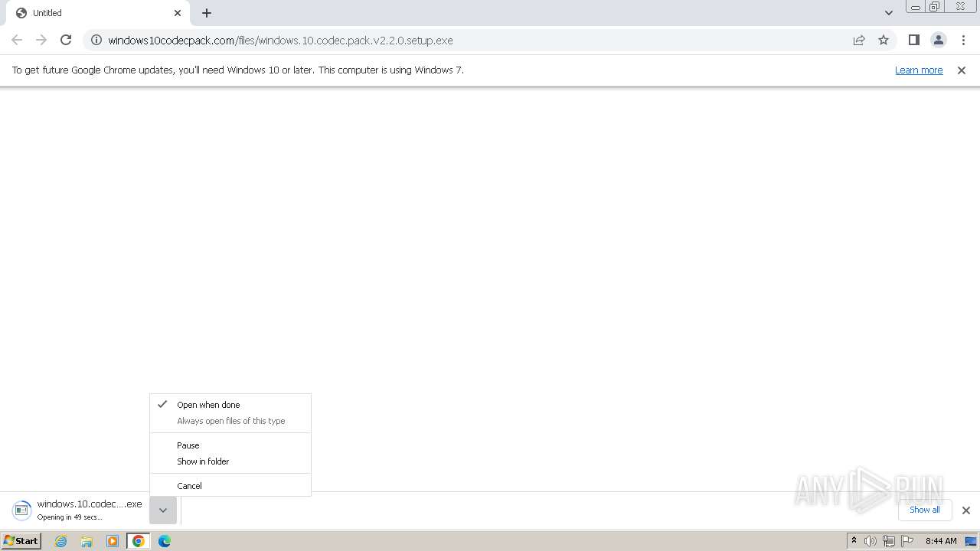Close the Untitled tab

pos(178,13)
